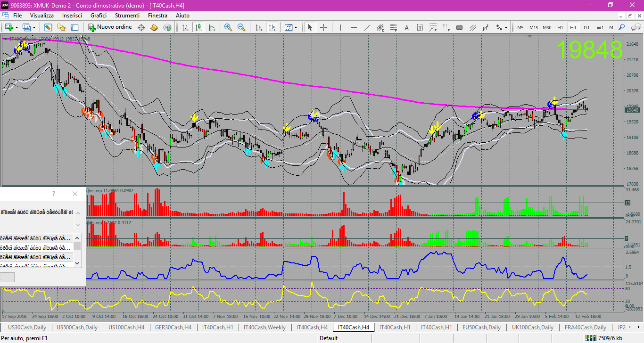
Task: Draw Fibonacci time zones tool
Action: click(446, 27)
